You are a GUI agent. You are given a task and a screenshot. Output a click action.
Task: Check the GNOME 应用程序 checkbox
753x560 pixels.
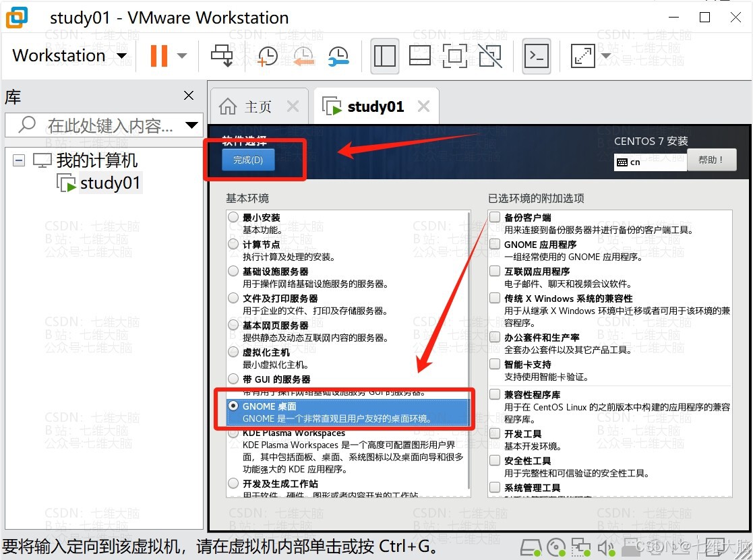click(x=495, y=244)
